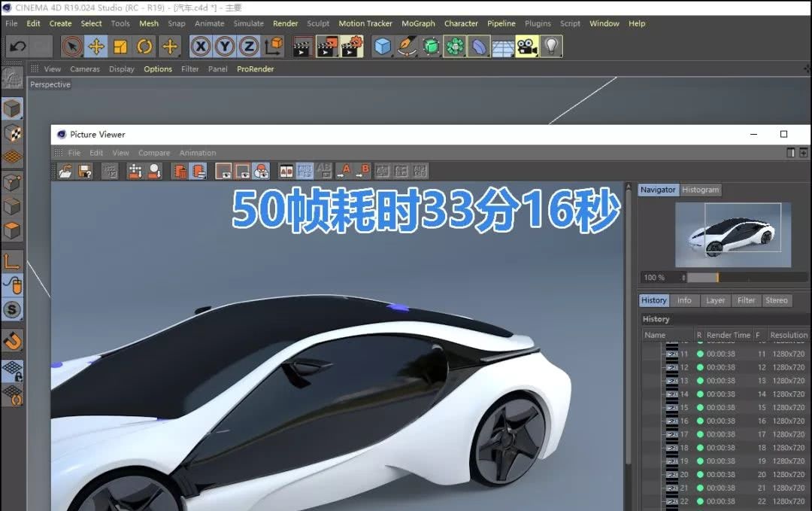Click Save As disk icon in Picture Viewer
Screen dimensions: 812x511
click(x=85, y=171)
